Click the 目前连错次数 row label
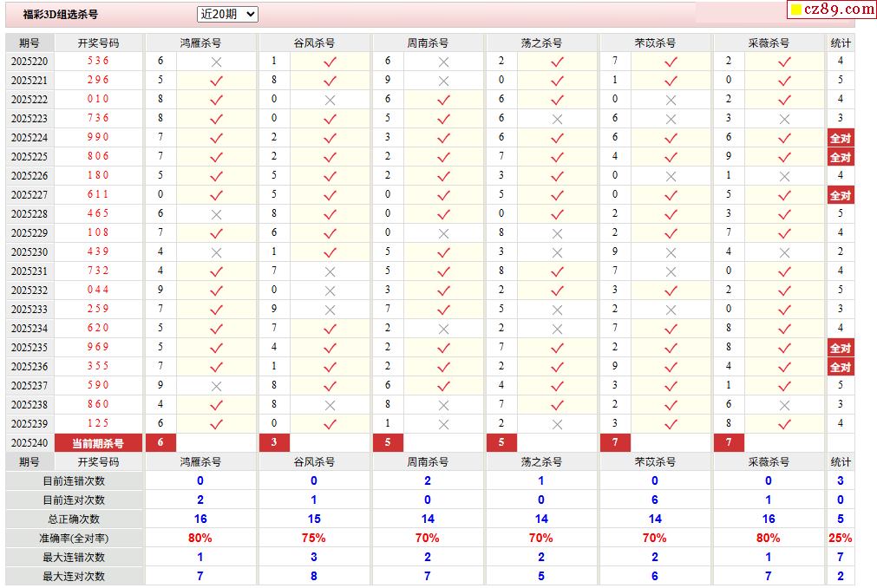The image size is (877, 588). [75, 481]
